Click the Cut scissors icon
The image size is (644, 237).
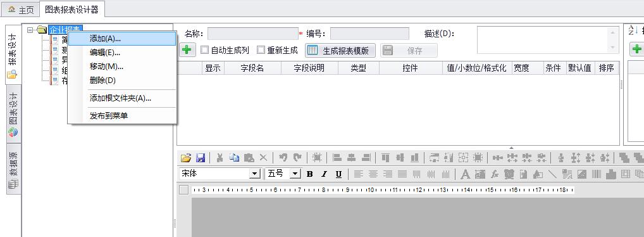tap(220, 157)
